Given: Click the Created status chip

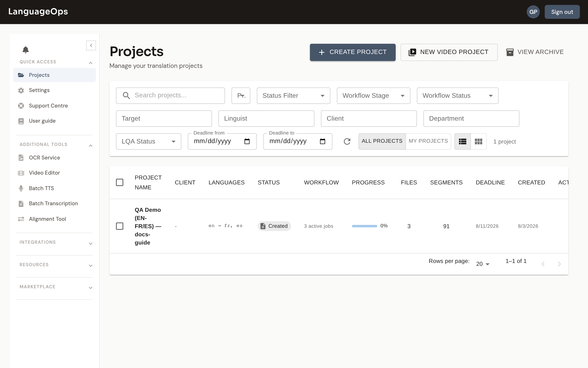Looking at the screenshot, I should (x=274, y=226).
